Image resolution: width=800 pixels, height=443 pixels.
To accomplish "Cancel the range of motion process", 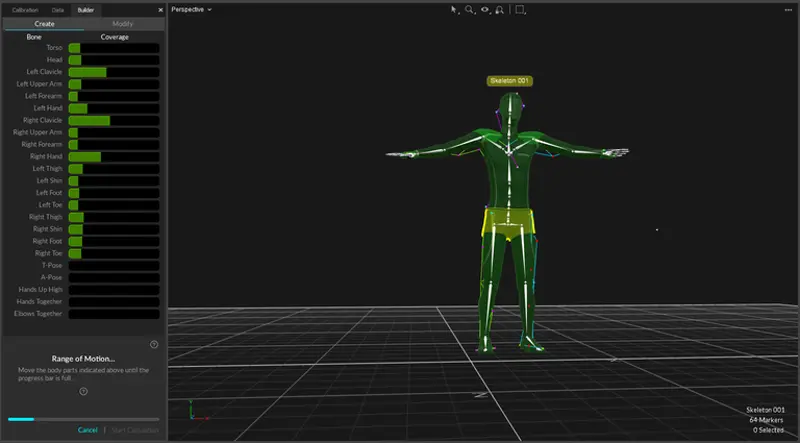I will coord(87,430).
